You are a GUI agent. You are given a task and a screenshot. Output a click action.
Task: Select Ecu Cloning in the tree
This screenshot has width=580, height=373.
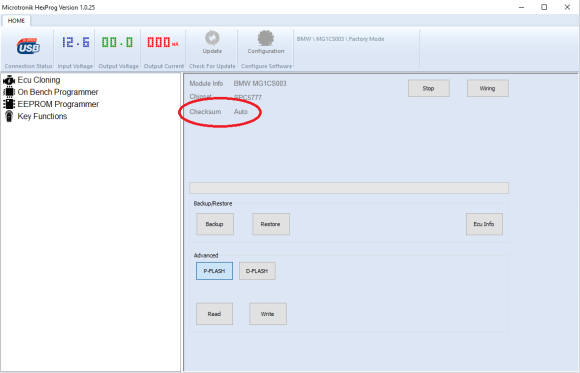coord(39,80)
